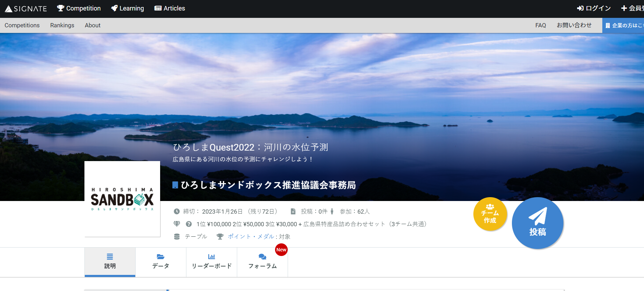
Task: Click the blue 投稿 submit button
Action: coord(537,223)
